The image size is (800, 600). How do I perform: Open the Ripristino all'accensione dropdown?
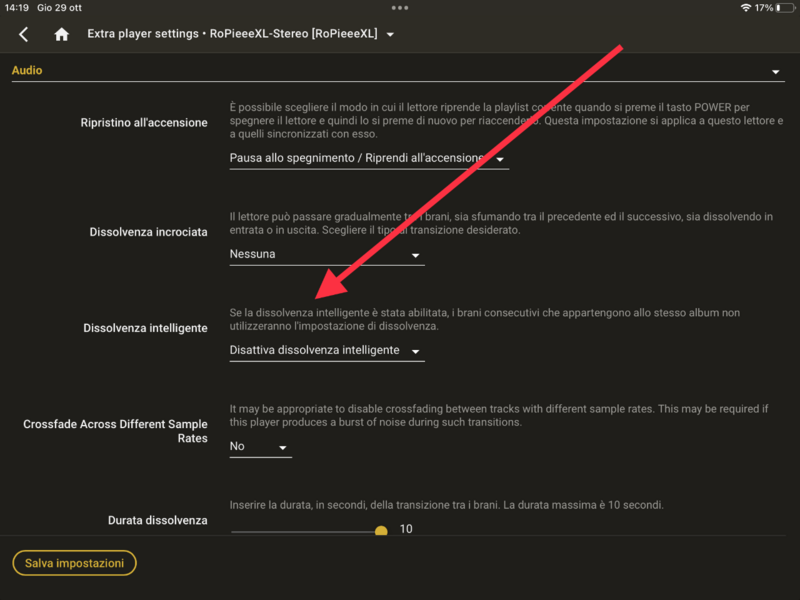(x=369, y=158)
